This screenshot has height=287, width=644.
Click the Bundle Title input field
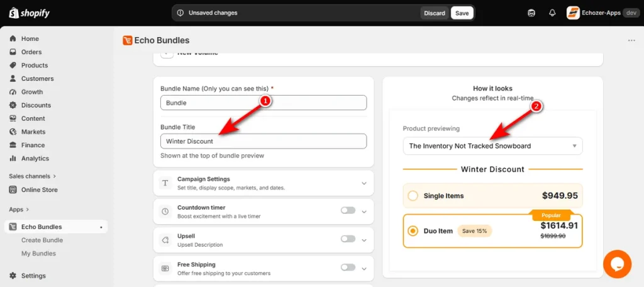coord(264,141)
